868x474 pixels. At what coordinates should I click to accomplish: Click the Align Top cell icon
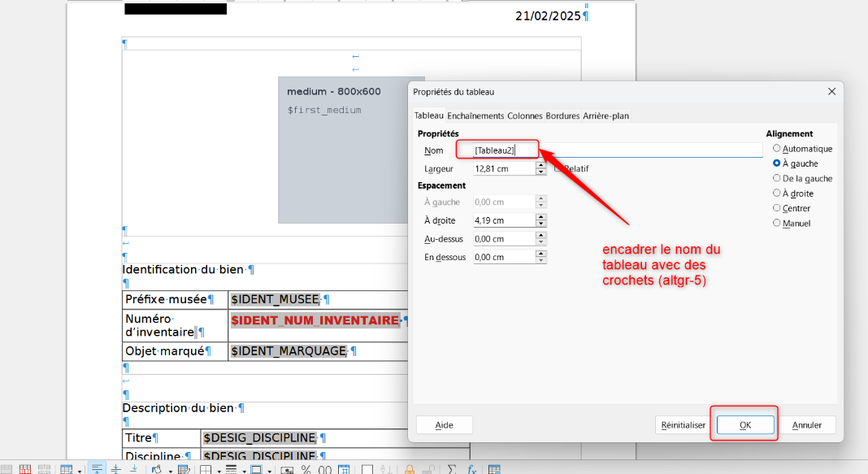coord(97,469)
